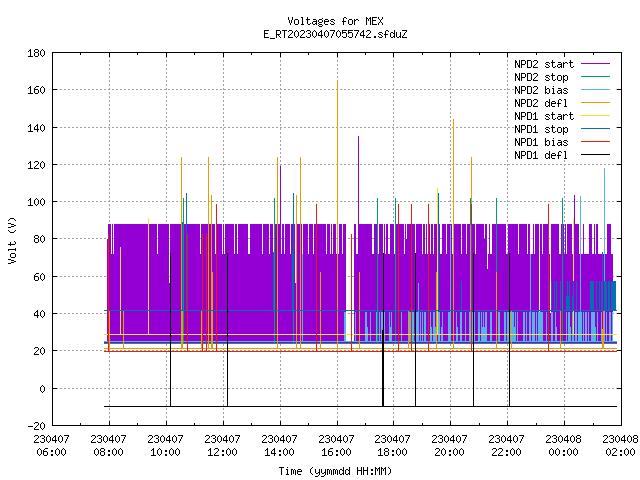Click the x-axis time label 16:00

[x=336, y=452]
